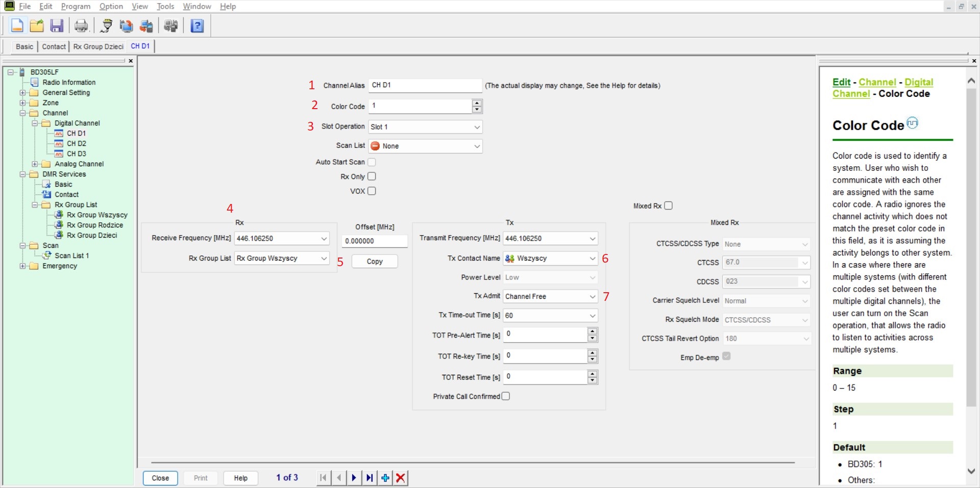Go to next channel record arrow
Image resolution: width=980 pixels, height=488 pixels.
[354, 478]
